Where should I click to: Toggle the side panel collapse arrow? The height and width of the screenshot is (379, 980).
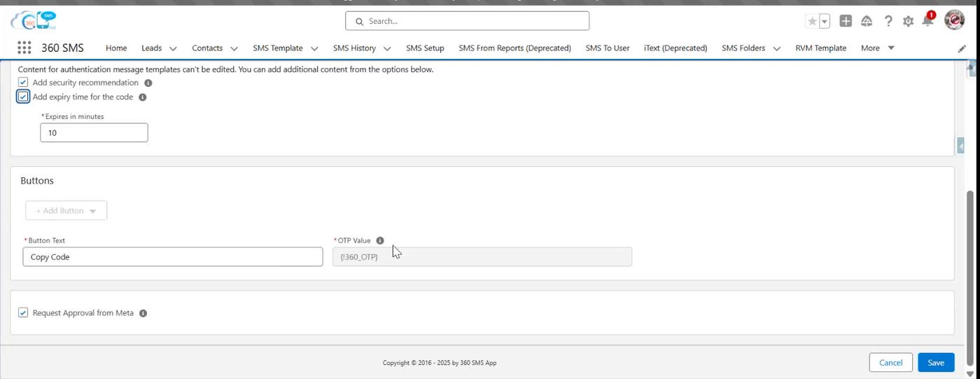tap(960, 145)
